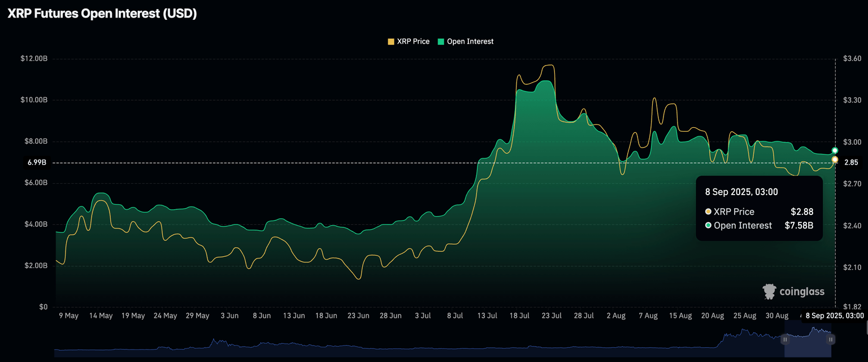Image resolution: width=868 pixels, height=362 pixels.
Task: Click the green Open Interest legend swatch
Action: tap(441, 41)
